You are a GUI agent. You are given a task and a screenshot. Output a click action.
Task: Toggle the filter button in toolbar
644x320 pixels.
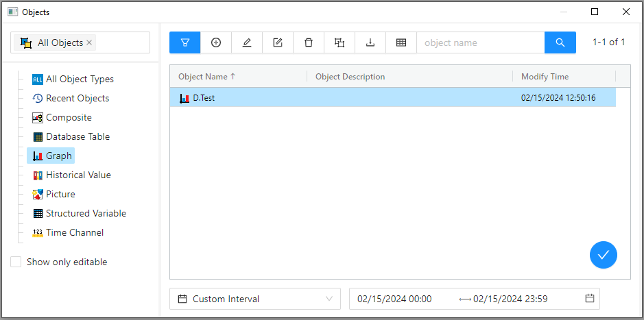click(185, 42)
